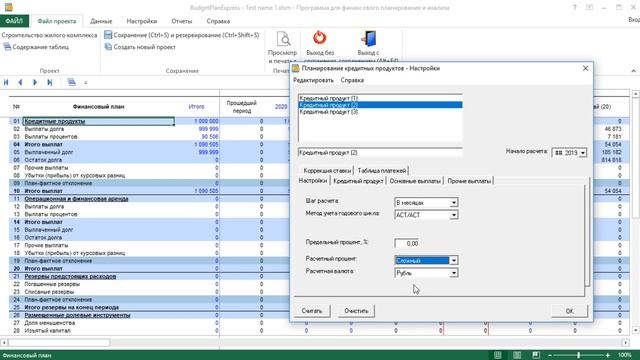Click the preview and print icon

tap(283, 39)
